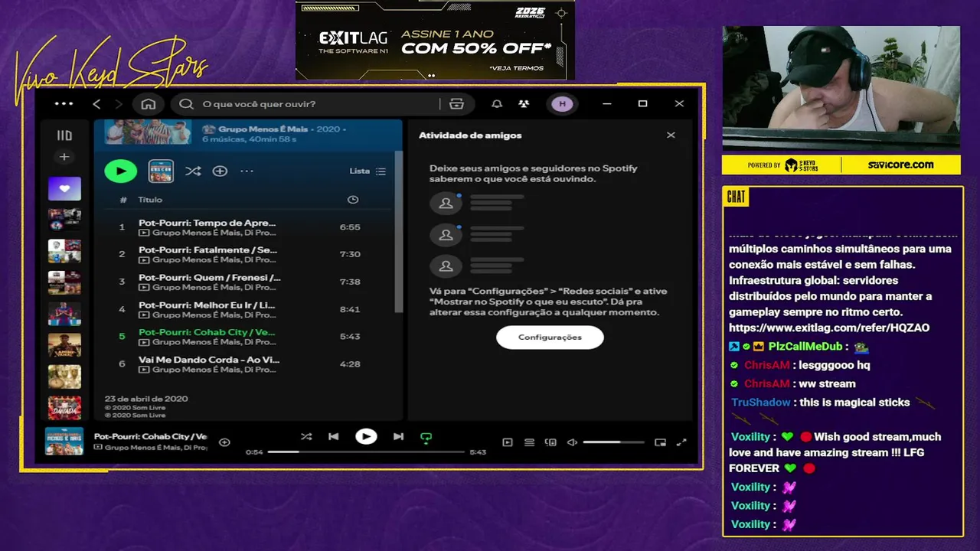Toggle the green repeat button
This screenshot has height=551, width=980.
pos(426,438)
